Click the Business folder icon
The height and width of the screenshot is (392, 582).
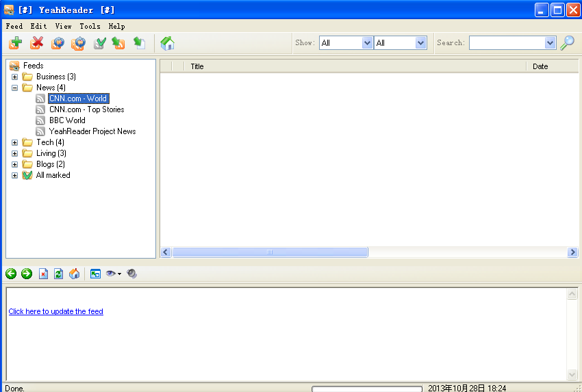[x=27, y=77]
